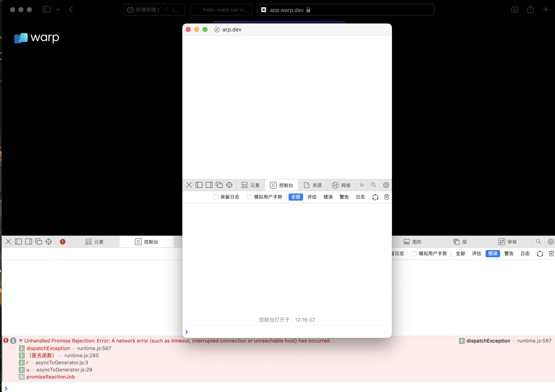Click the console search magnifier icon
Screen dimensions: 555x392
(x=373, y=185)
